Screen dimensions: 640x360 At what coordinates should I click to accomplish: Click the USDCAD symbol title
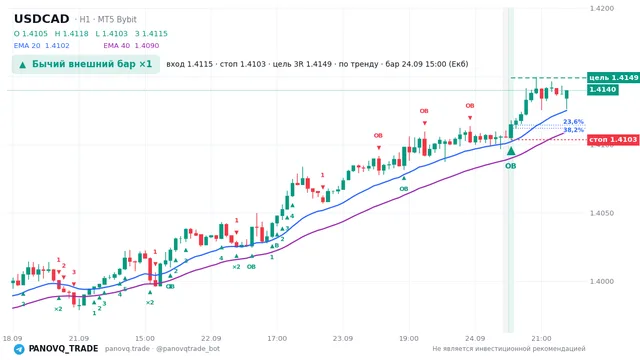(x=42, y=19)
